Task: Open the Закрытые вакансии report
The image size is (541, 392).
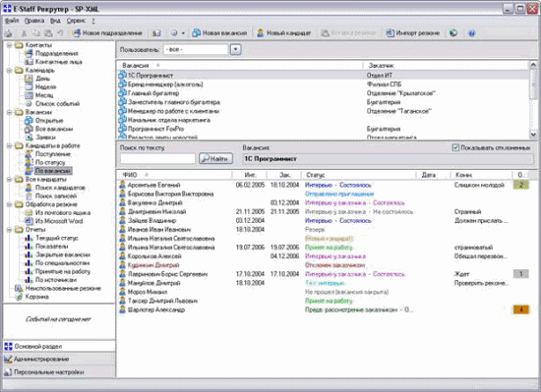Action: 63,254
